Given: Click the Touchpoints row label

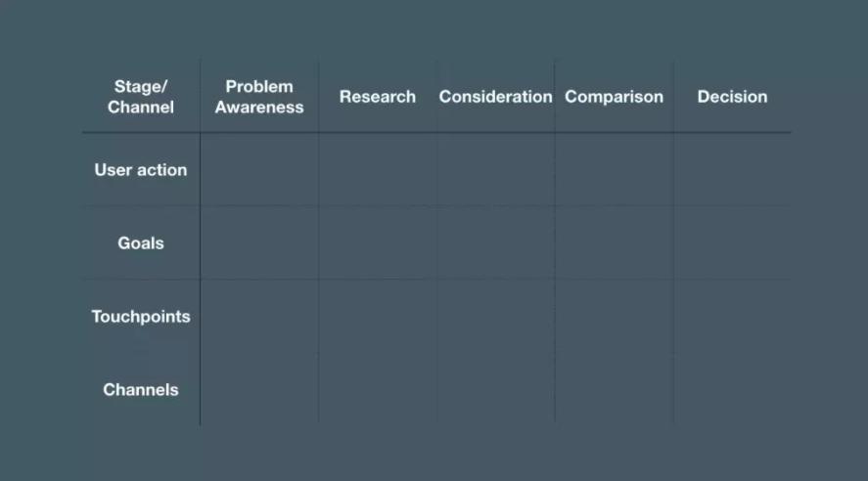Looking at the screenshot, I should [x=141, y=317].
